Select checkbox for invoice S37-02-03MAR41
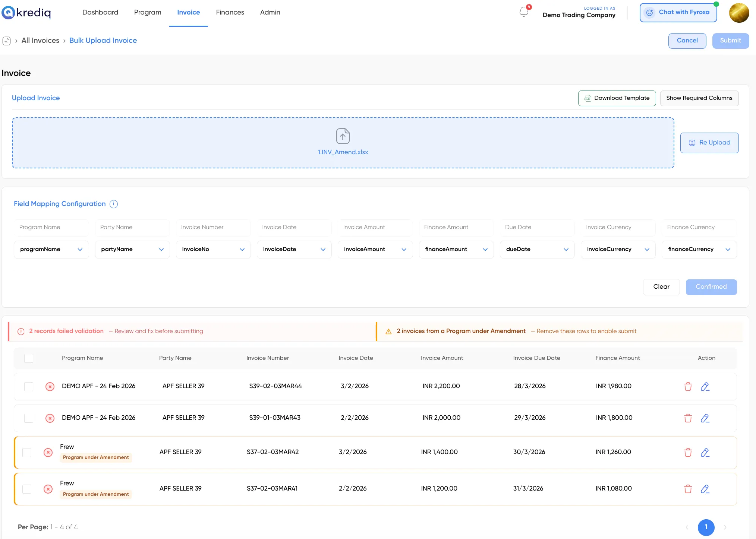This screenshot has height=539, width=756. (x=27, y=489)
